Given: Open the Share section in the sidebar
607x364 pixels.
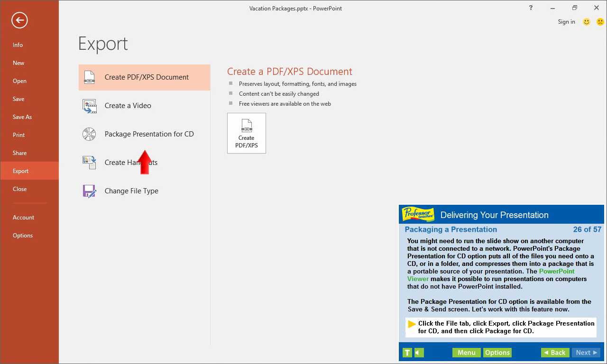Looking at the screenshot, I should (19, 153).
